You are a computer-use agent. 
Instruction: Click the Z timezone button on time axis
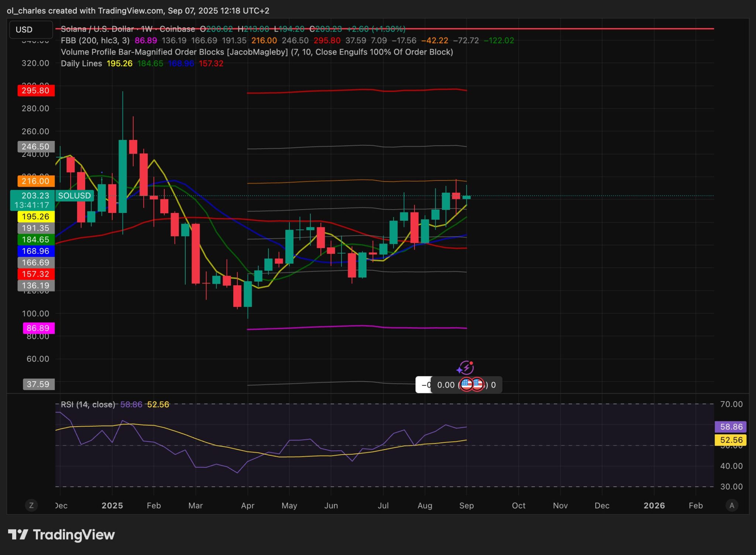tap(31, 506)
